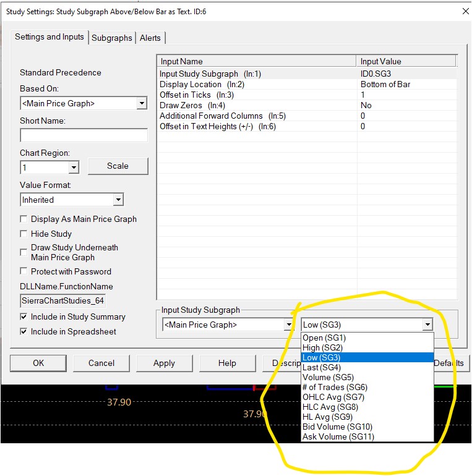This screenshot has height=476, width=472.
Task: Click the Bottom of Bar value cell
Action: pos(407,85)
